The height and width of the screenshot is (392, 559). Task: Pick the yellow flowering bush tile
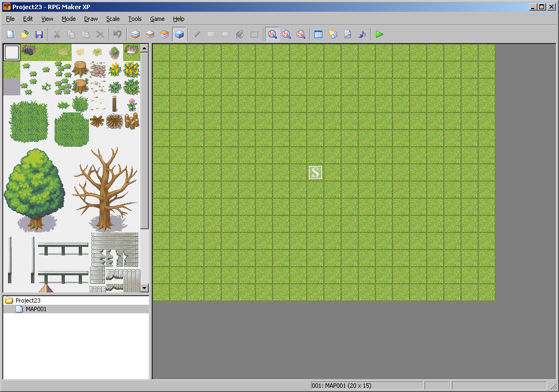132,69
